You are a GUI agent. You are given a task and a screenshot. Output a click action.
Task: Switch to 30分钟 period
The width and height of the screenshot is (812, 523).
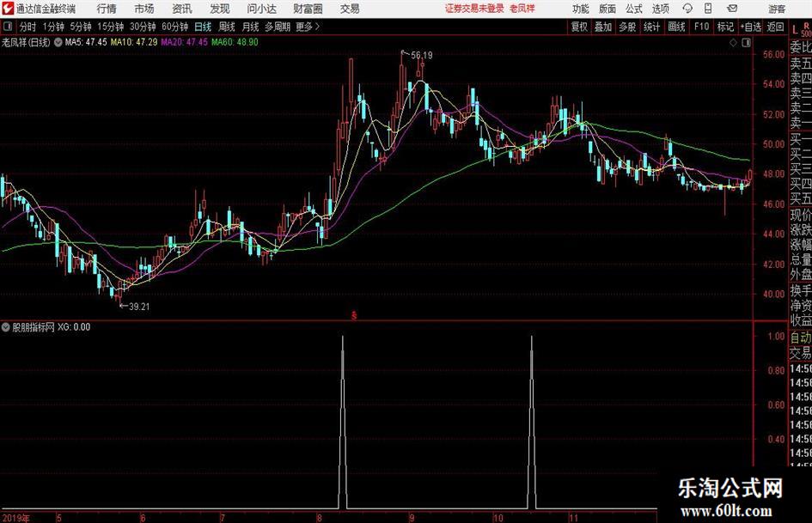tap(143, 27)
